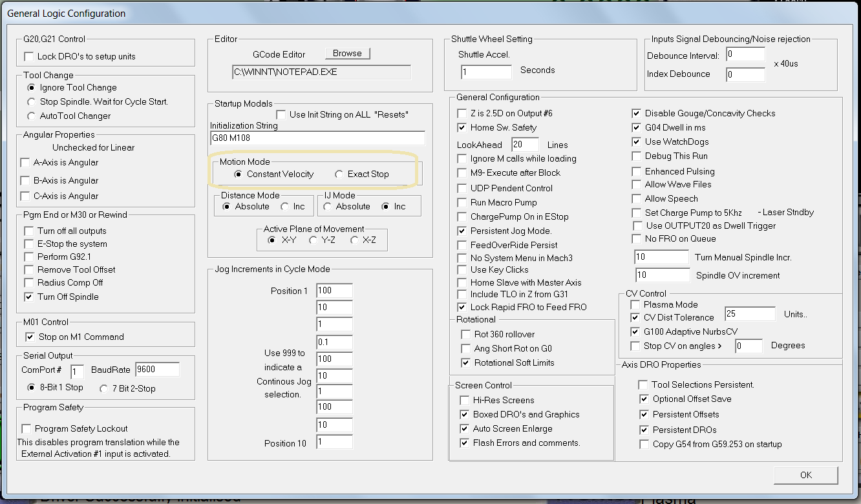
Task: Check Use Init String on ALL "Resets"
Action: tap(281, 114)
